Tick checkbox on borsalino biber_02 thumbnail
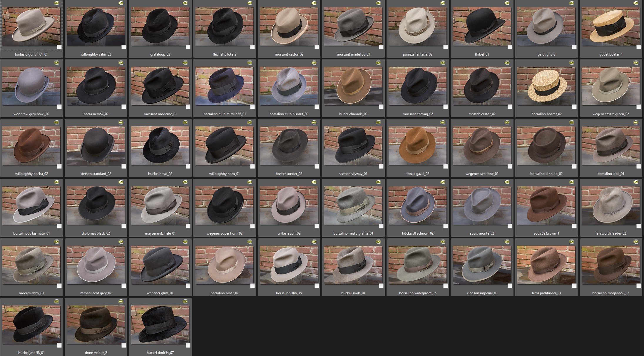Image resolution: width=644 pixels, height=356 pixels. 252,286
